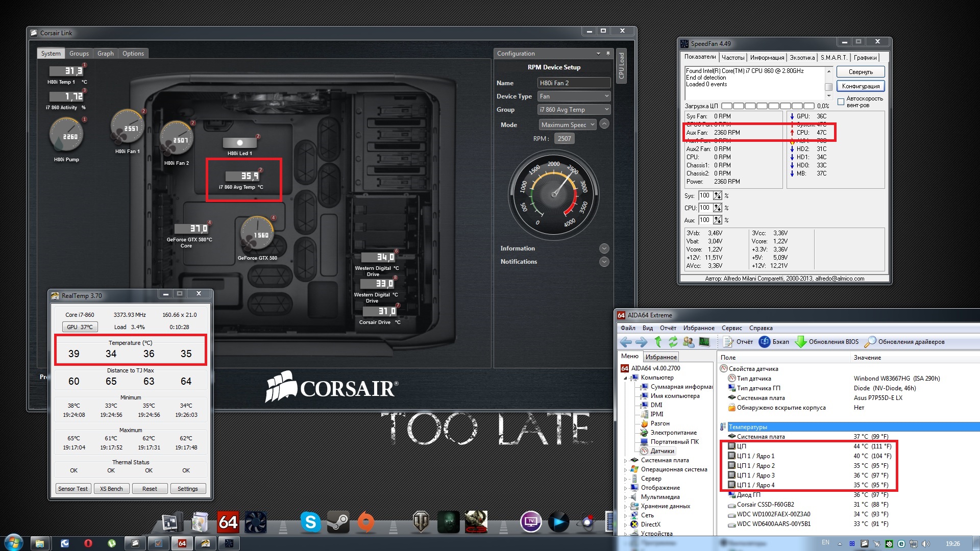Open Skype from the dock

point(310,522)
